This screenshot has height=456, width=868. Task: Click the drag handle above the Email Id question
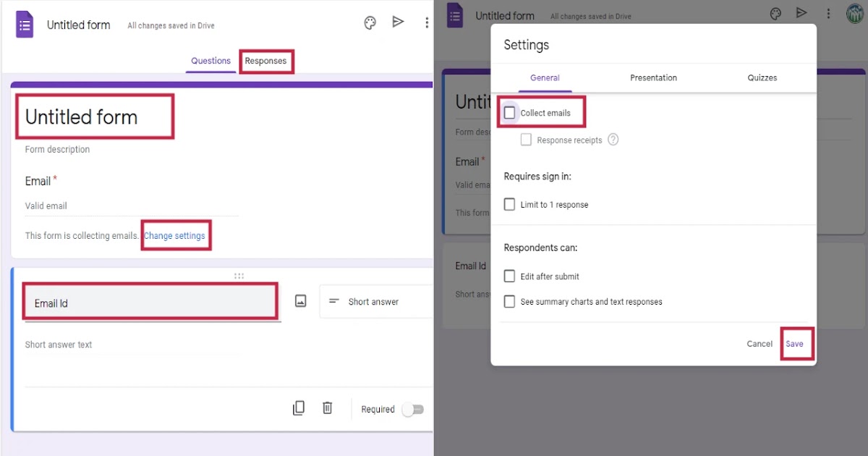pyautogui.click(x=239, y=276)
